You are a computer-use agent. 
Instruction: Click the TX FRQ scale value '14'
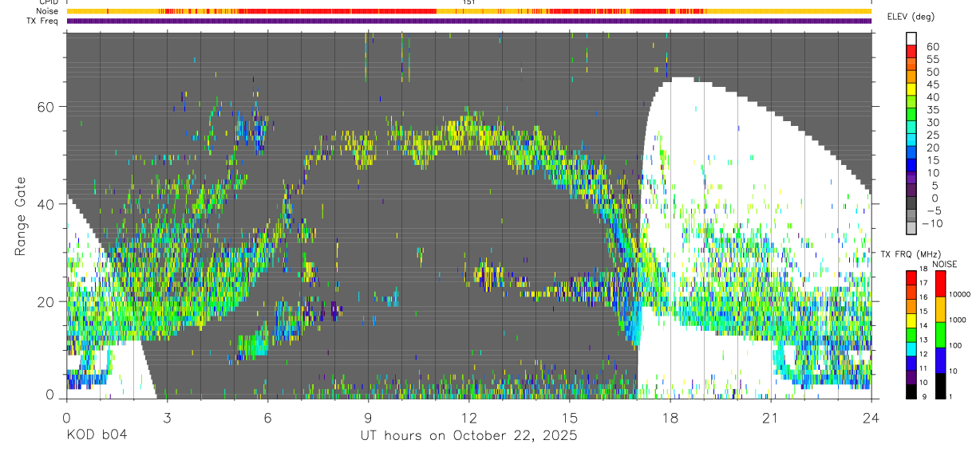point(923,326)
